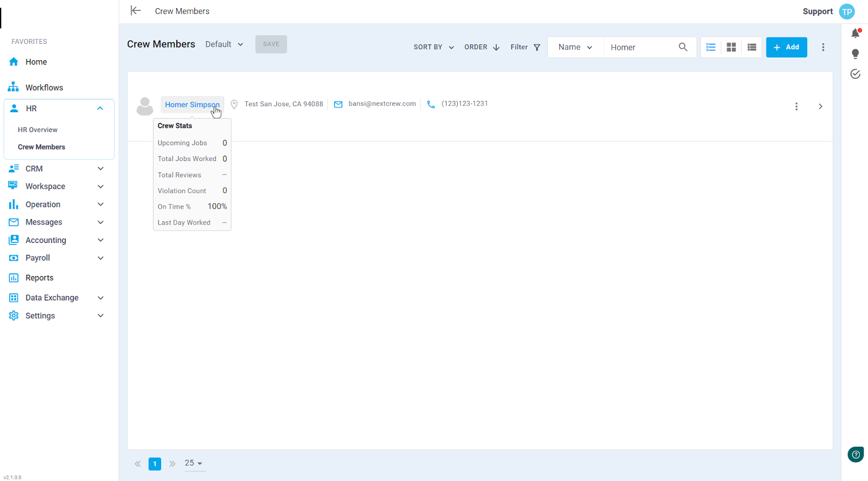This screenshot has width=868, height=481.
Task: Click the Violation Count stat row
Action: pyautogui.click(x=192, y=191)
